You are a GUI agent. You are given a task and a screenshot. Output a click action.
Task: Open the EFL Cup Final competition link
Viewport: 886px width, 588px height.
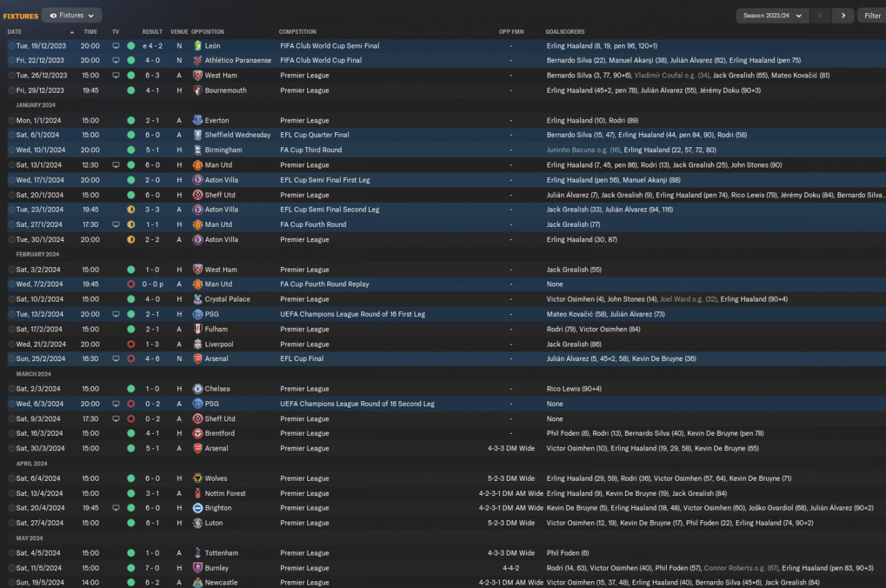coord(302,359)
